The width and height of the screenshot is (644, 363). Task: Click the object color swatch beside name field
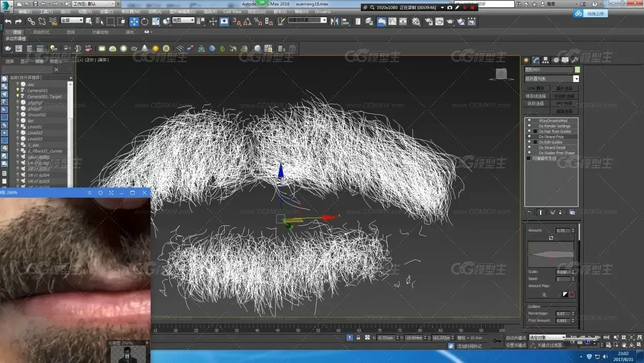(x=577, y=70)
